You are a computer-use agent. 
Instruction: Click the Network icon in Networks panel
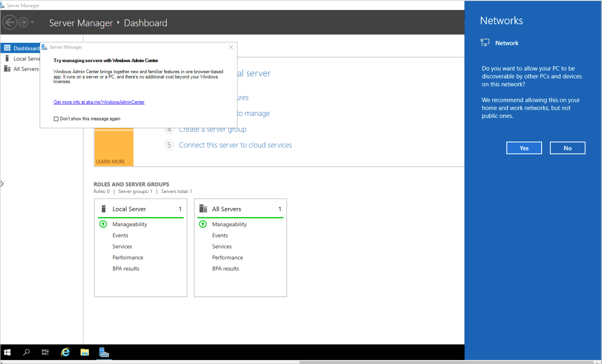click(x=485, y=43)
